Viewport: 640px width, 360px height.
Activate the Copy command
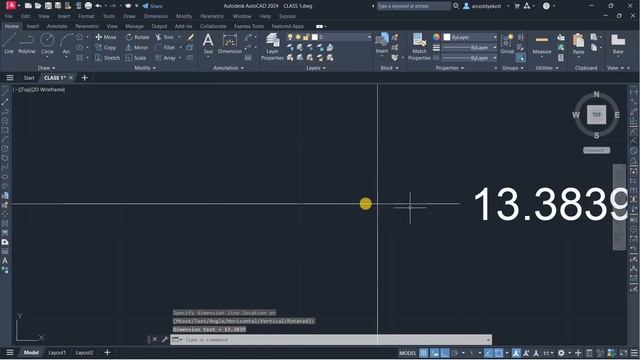106,47
